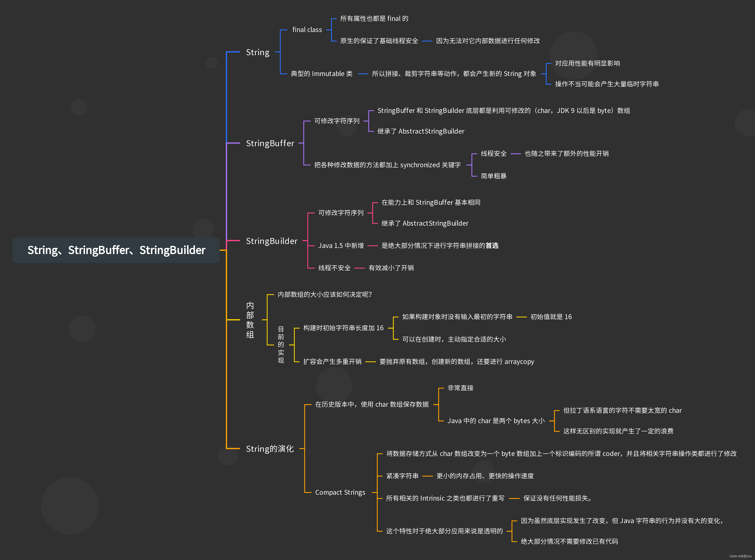Select node Java 中的 char 是两个 bytes 大小
The width and height of the screenshot is (755, 560).
tap(496, 421)
